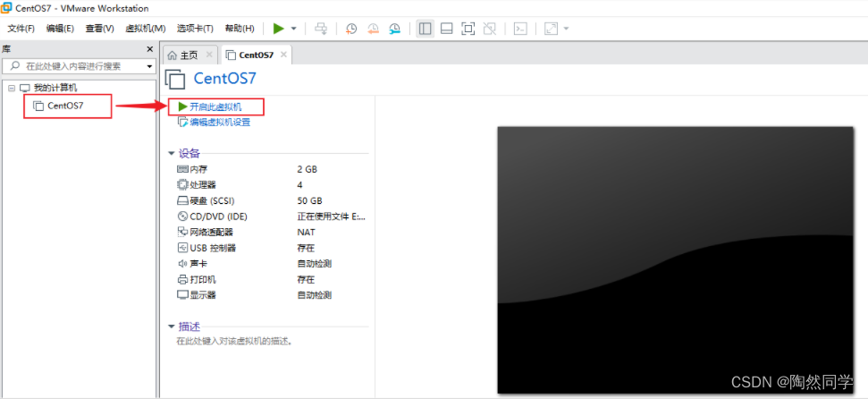This screenshot has width=868, height=399.
Task: Click the large CentOS7 heading icon
Action: tap(176, 78)
